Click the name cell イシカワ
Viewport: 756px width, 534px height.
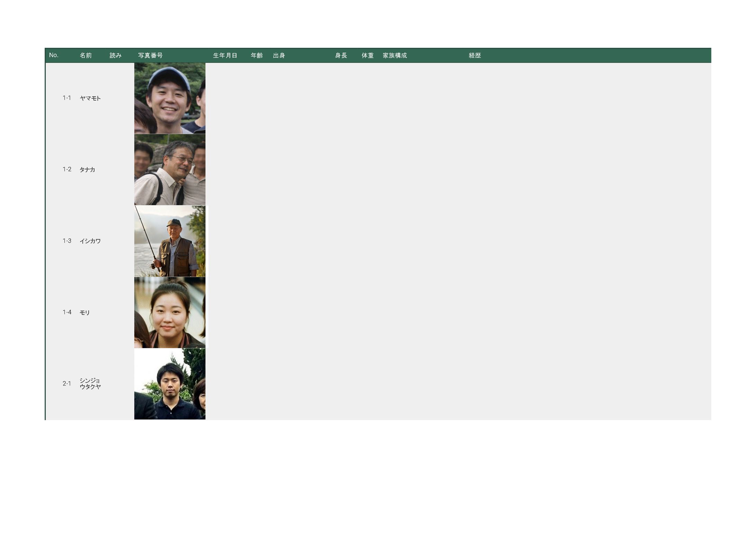pos(90,241)
